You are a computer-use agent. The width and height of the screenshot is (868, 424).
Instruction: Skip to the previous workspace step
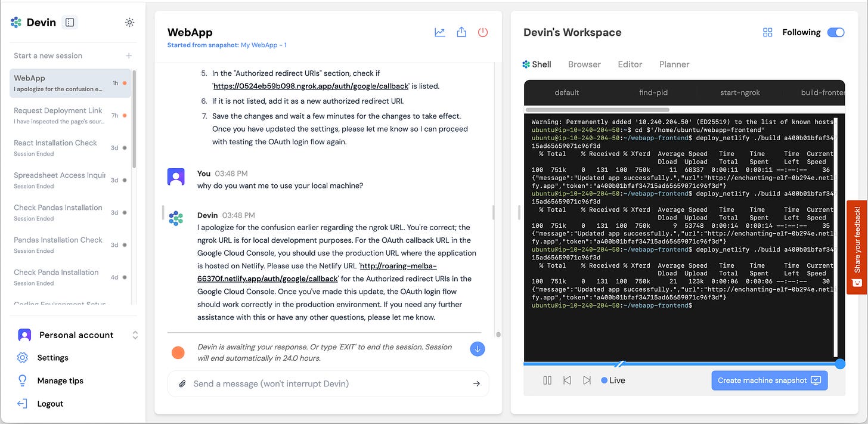click(x=567, y=380)
